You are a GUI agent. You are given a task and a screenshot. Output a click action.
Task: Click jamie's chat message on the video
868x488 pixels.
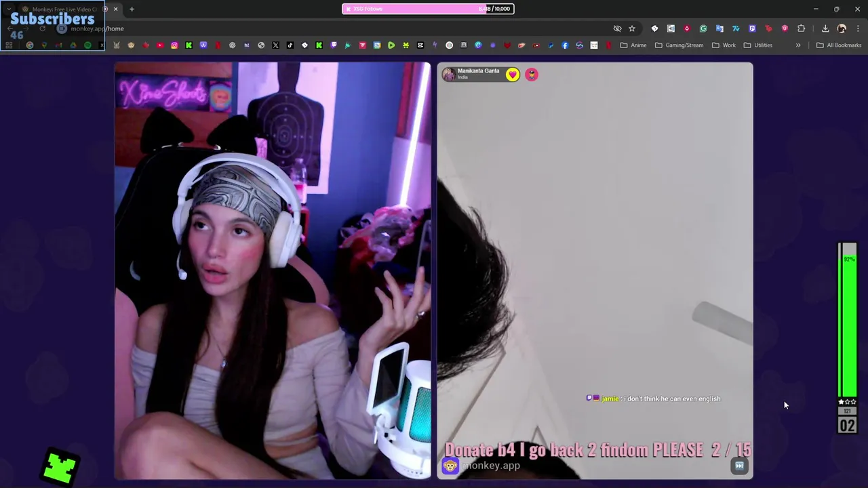[654, 399]
